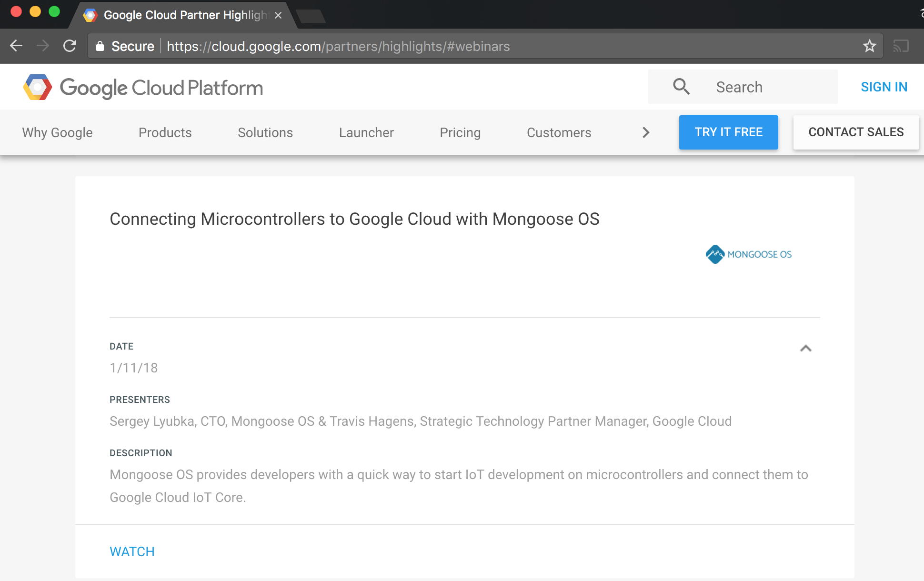The height and width of the screenshot is (581, 924).
Task: Click the Secure padlock icon
Action: tap(100, 46)
